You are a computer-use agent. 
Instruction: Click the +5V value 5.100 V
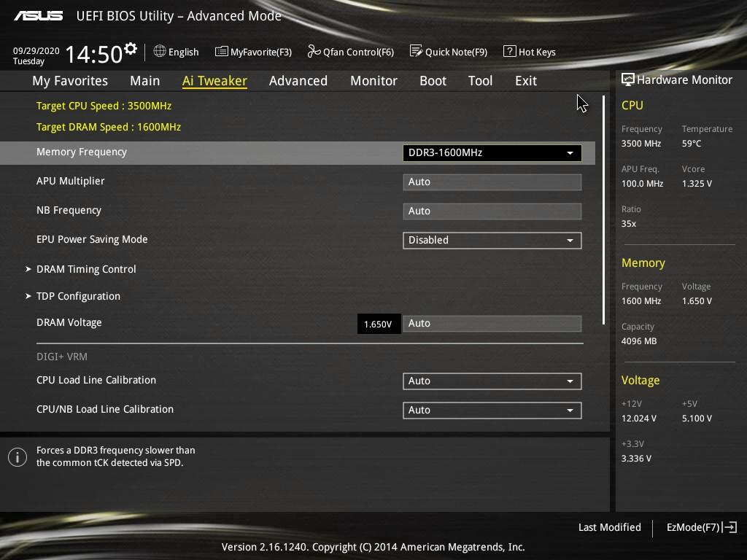(x=697, y=419)
